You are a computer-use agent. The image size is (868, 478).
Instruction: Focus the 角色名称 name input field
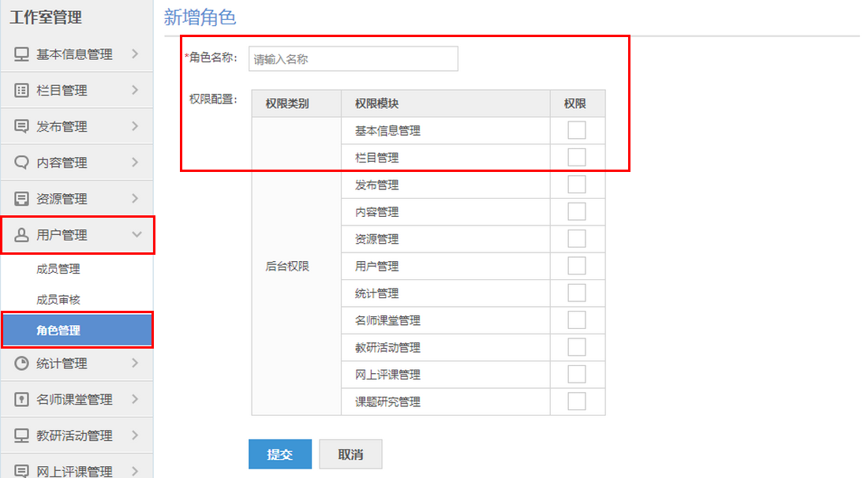coord(353,58)
